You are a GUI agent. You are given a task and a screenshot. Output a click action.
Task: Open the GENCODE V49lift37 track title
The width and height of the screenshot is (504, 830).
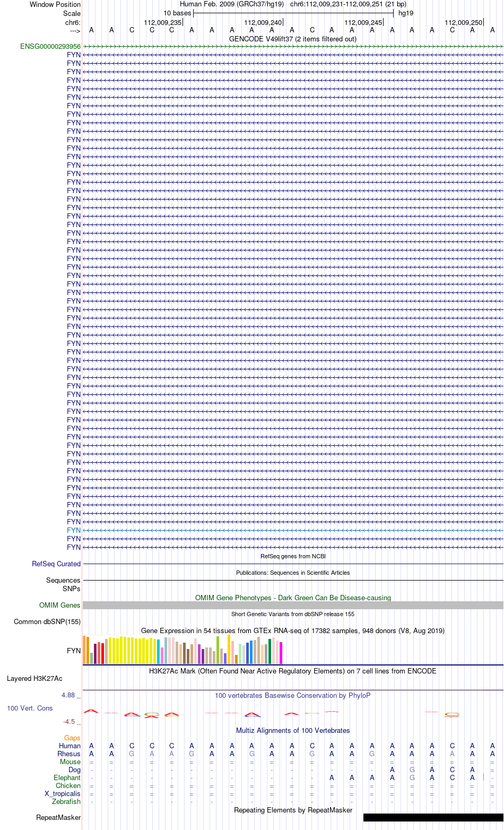click(293, 39)
